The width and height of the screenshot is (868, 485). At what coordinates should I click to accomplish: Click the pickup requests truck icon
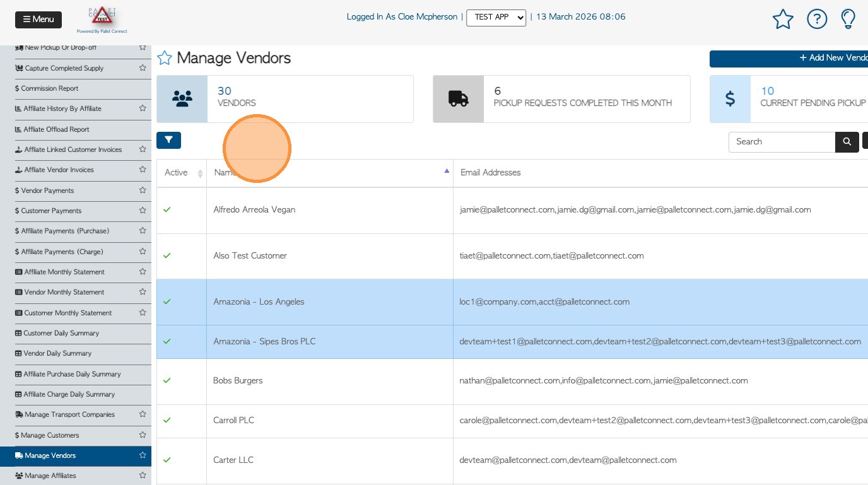coord(459,99)
